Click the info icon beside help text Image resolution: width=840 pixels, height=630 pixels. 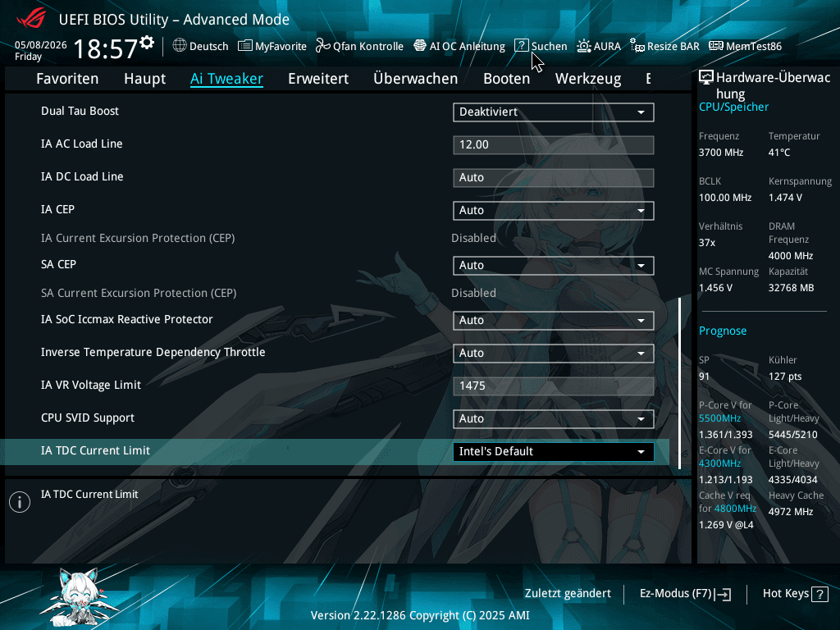coord(20,502)
